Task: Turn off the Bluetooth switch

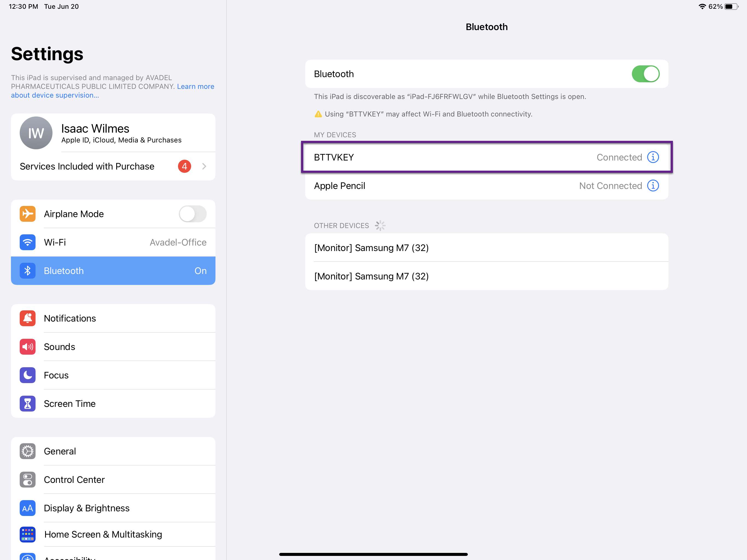Action: pyautogui.click(x=645, y=74)
